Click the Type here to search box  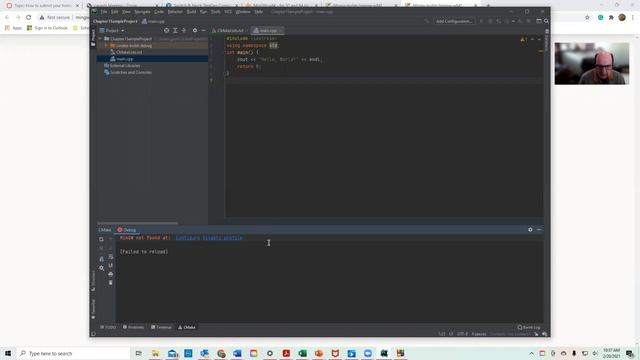point(74,353)
